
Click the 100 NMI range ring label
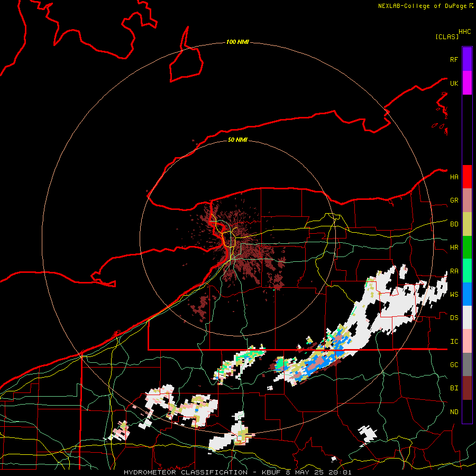pos(237,42)
